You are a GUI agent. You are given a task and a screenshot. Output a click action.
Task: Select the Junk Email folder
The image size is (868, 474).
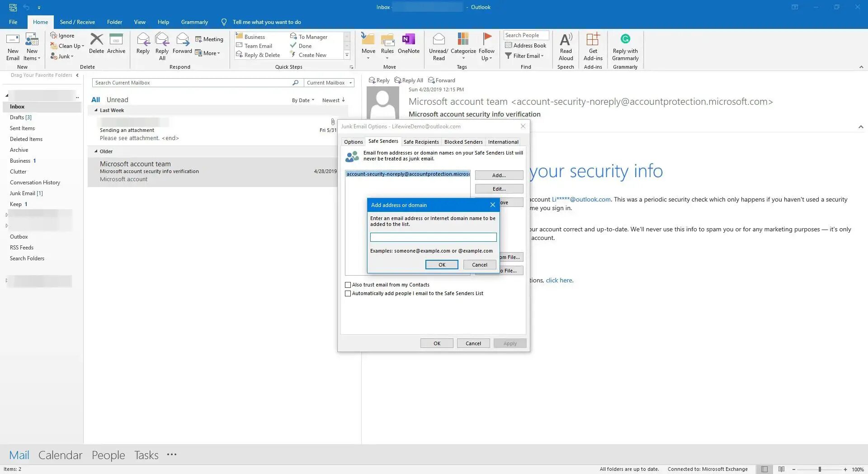26,193
